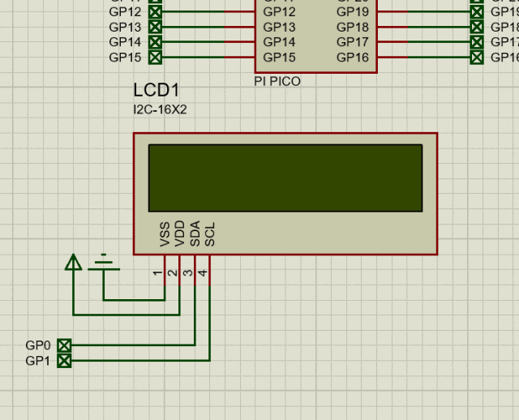The width and height of the screenshot is (519, 420).
Task: Select the GP12 terminal square symbol
Action: (155, 12)
